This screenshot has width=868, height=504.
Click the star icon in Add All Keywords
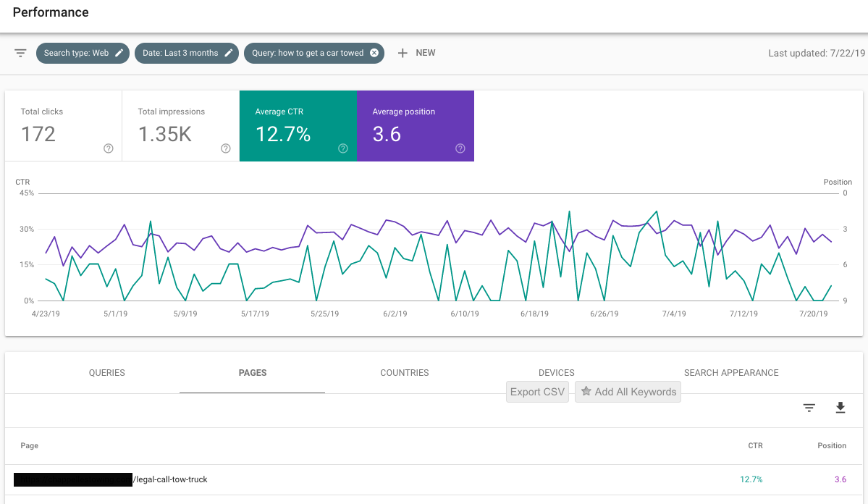pyautogui.click(x=586, y=391)
